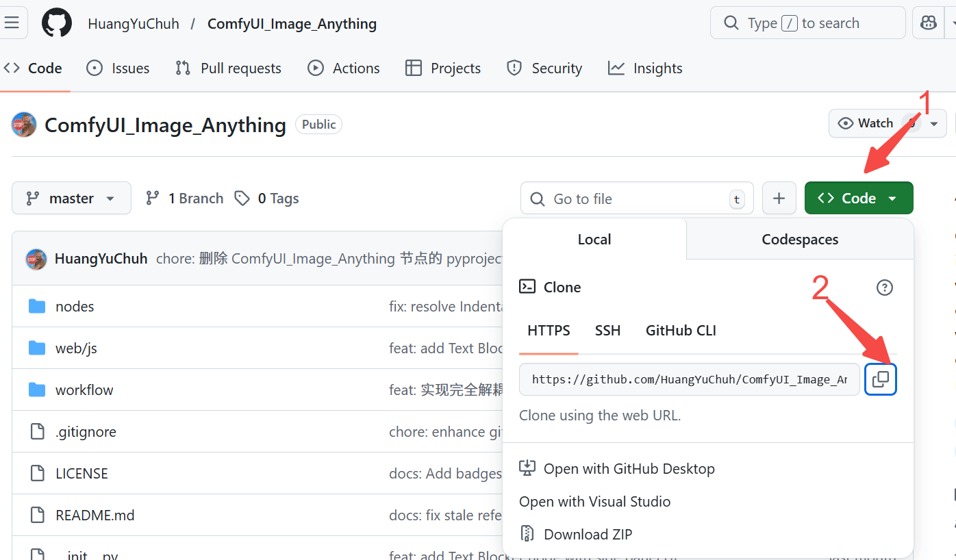Click the ComfyUI_Image_Anything repository title
Image resolution: width=956 pixels, height=560 pixels.
coord(165,125)
